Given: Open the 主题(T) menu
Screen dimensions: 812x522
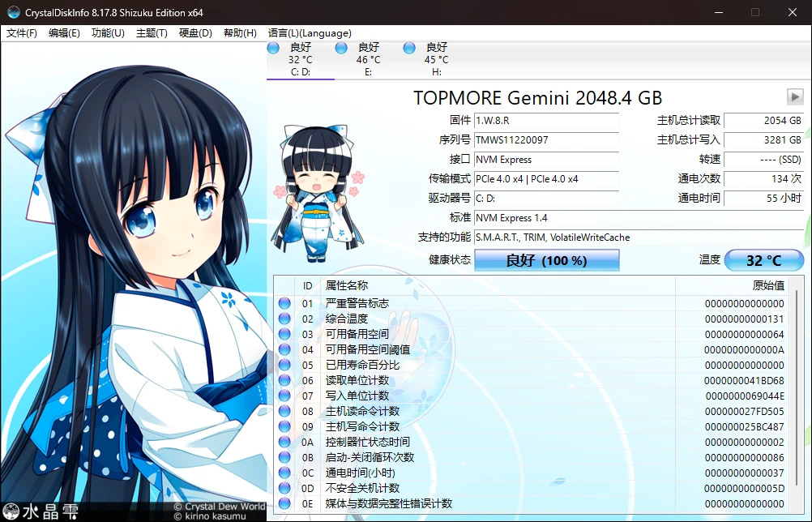Looking at the screenshot, I should pyautogui.click(x=152, y=33).
